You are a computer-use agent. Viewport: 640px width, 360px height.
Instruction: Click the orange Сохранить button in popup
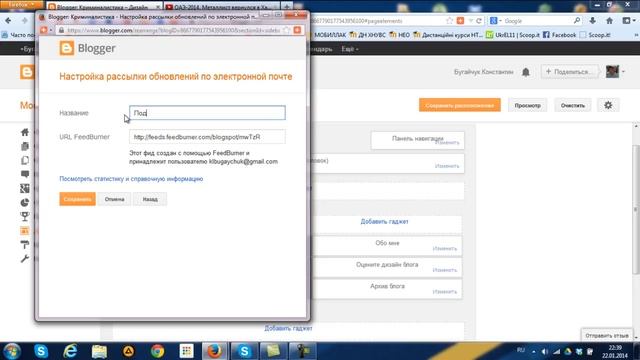coord(77,199)
